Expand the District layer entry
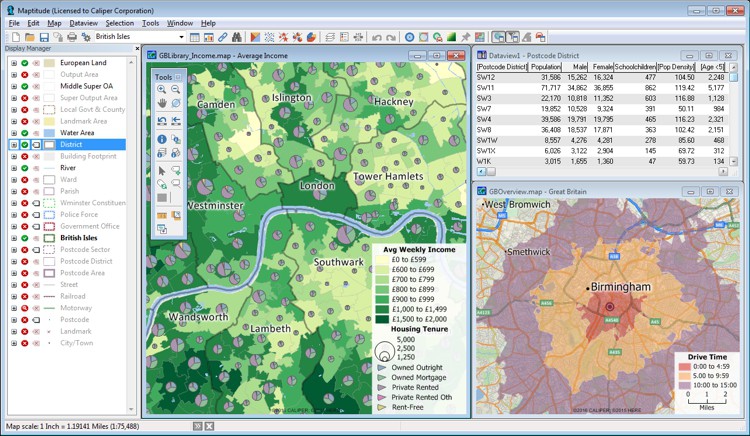The image size is (750, 436). (x=13, y=144)
